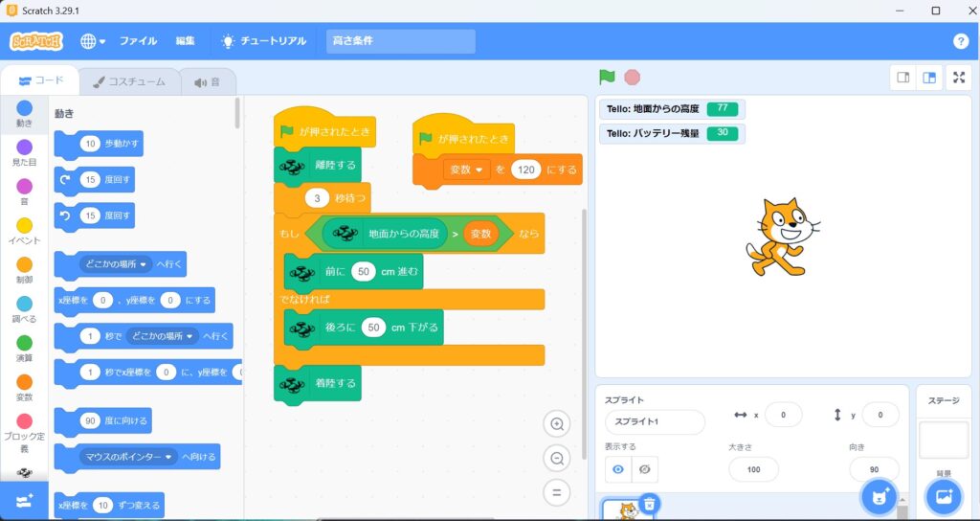Show the sprite with the eye button
Screen dimensions: 980x521
pyautogui.click(x=618, y=469)
